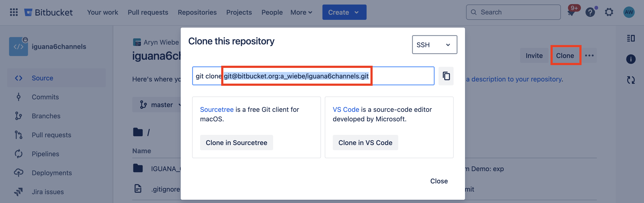Screen dimensions: 644x203
Task: Open the app switcher grid icon
Action: pos(14,12)
